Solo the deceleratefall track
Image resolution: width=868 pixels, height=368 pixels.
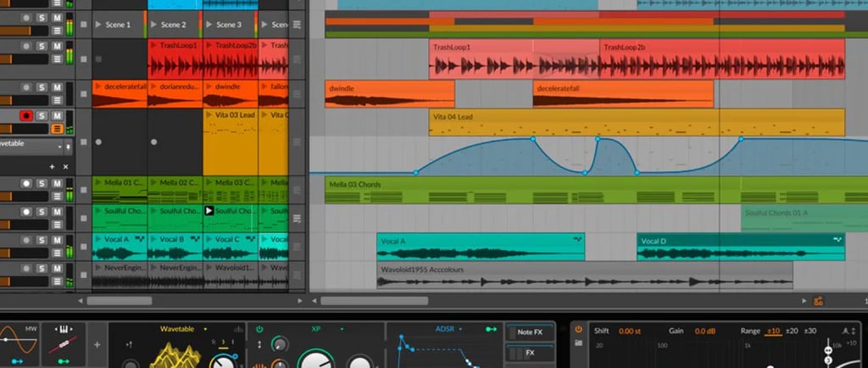42,87
